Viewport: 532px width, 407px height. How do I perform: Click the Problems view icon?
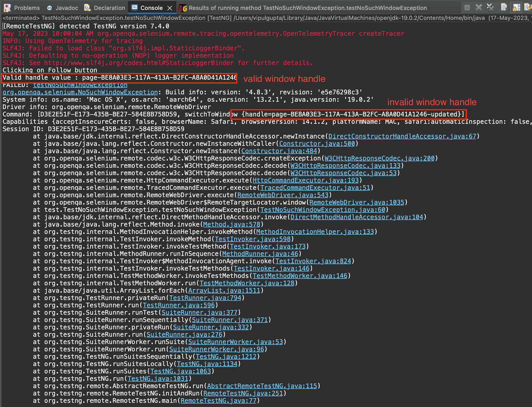coord(7,8)
